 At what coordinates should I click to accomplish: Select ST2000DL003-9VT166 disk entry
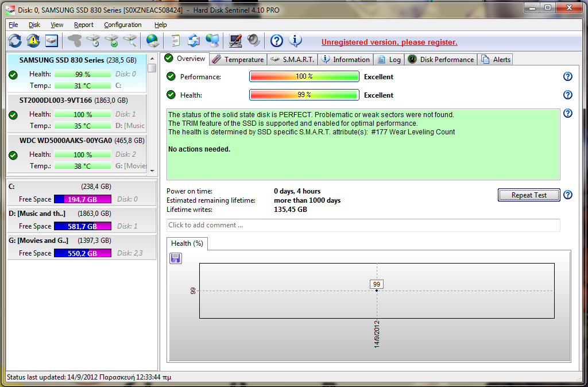tap(77, 113)
